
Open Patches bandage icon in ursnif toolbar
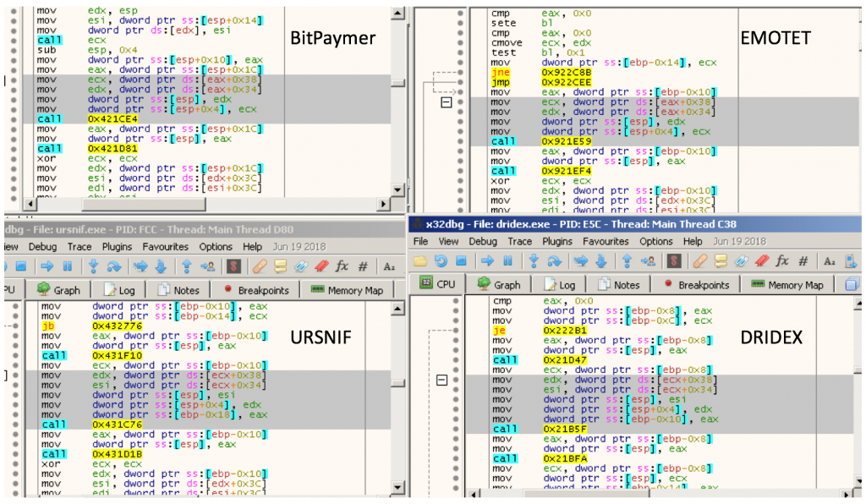tap(259, 266)
